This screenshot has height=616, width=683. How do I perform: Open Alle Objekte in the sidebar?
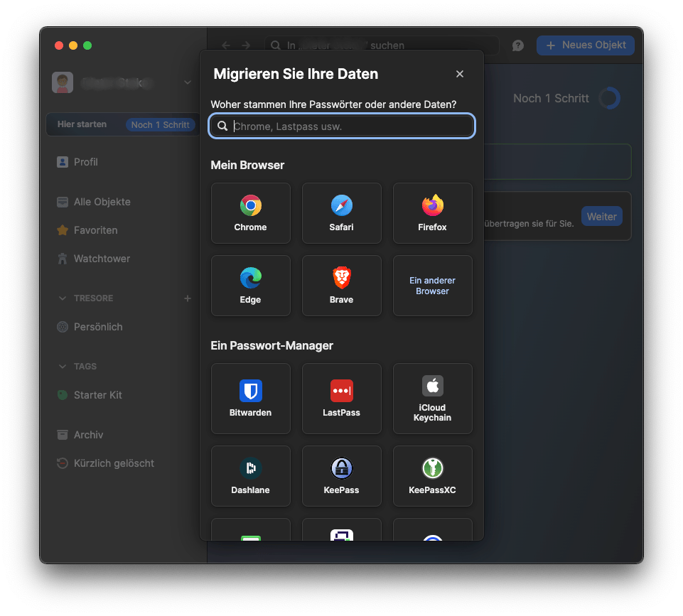coord(94,202)
